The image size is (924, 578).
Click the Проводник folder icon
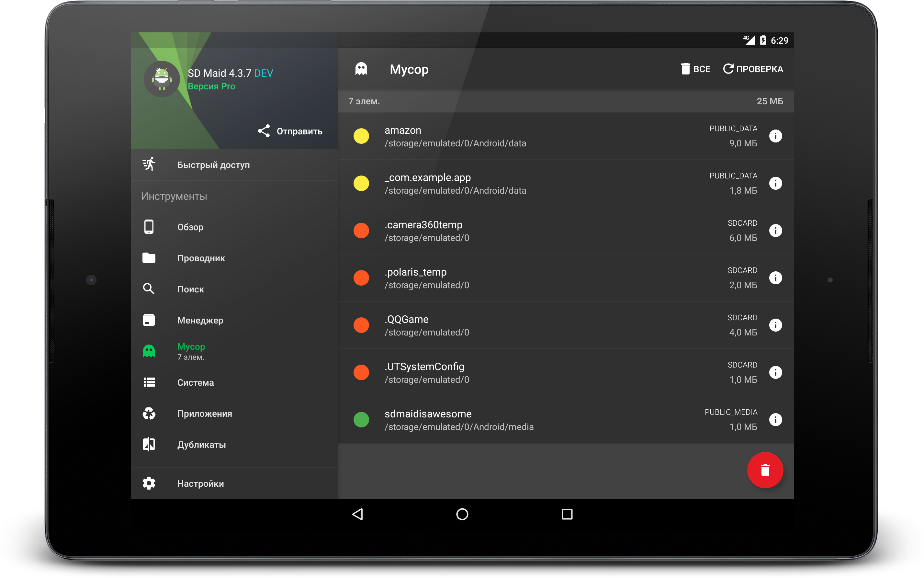(x=149, y=258)
